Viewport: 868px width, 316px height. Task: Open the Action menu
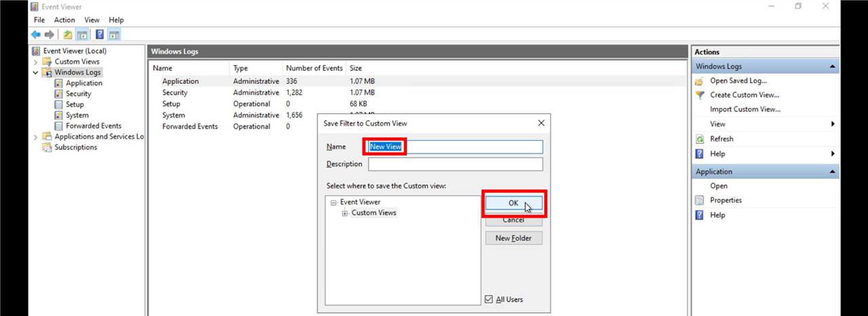pos(64,20)
